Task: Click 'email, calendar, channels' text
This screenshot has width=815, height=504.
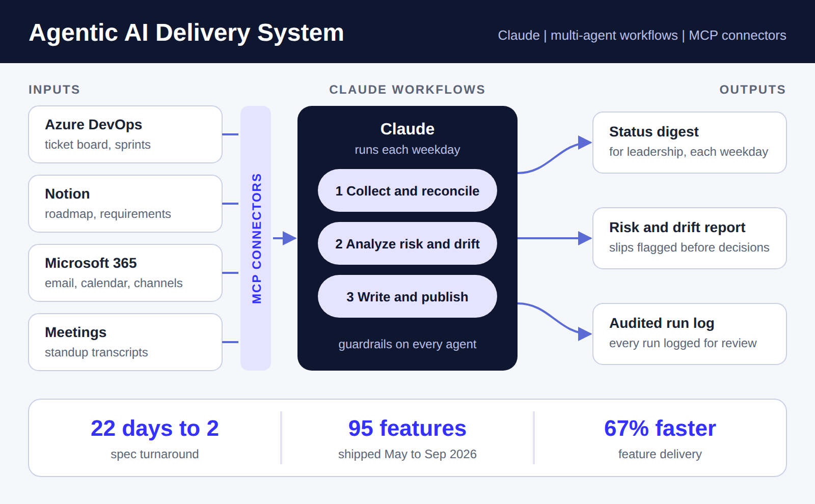Action: click(114, 283)
